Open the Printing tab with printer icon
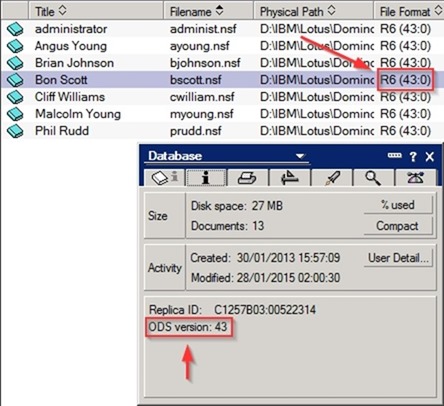Screen dimensions: 444x406 click(x=247, y=178)
